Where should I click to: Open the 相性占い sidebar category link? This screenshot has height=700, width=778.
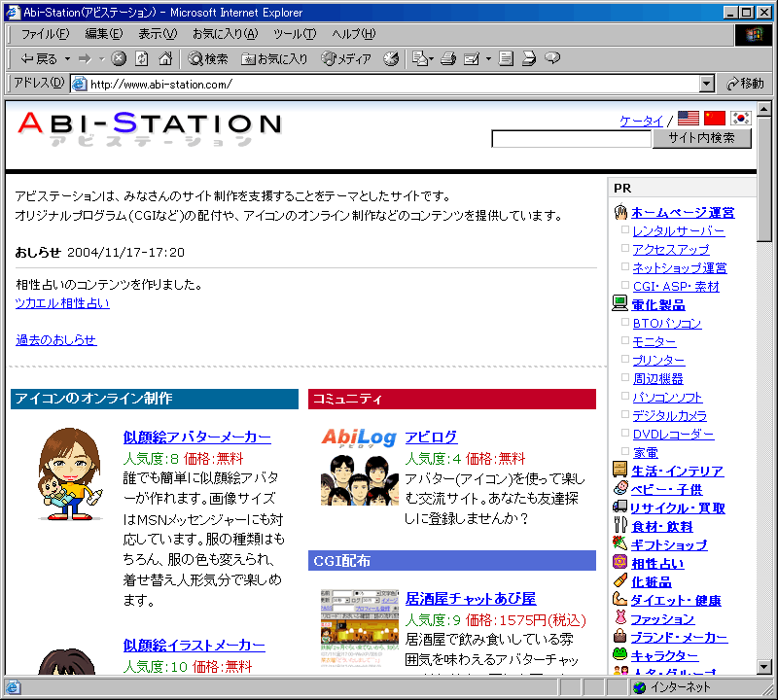click(x=657, y=564)
